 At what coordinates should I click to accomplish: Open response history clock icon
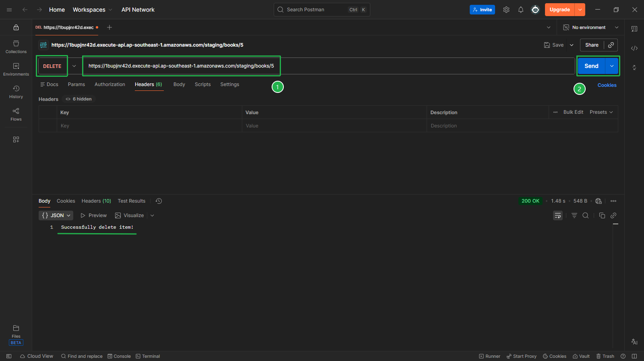pyautogui.click(x=159, y=201)
